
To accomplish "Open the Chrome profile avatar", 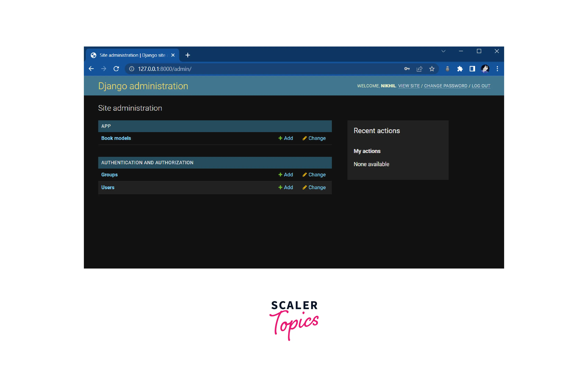I will [x=485, y=69].
